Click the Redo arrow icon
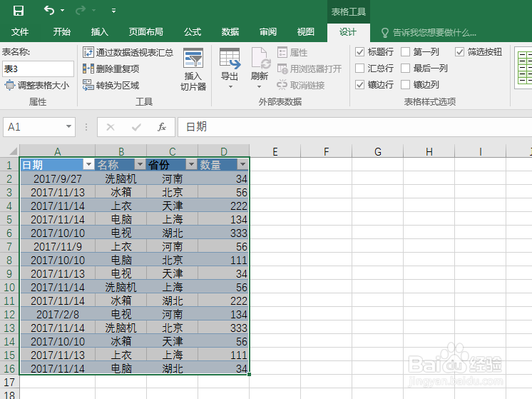The image size is (532, 399). (x=81, y=11)
